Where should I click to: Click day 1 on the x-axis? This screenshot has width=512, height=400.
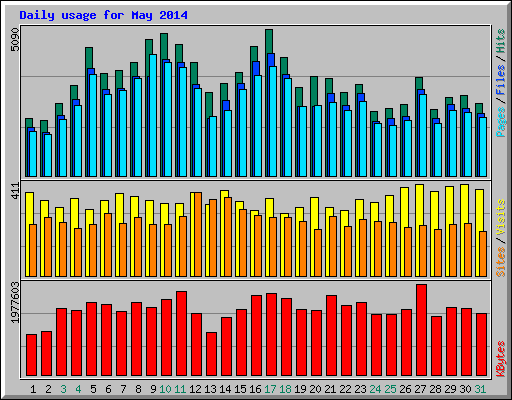33,389
